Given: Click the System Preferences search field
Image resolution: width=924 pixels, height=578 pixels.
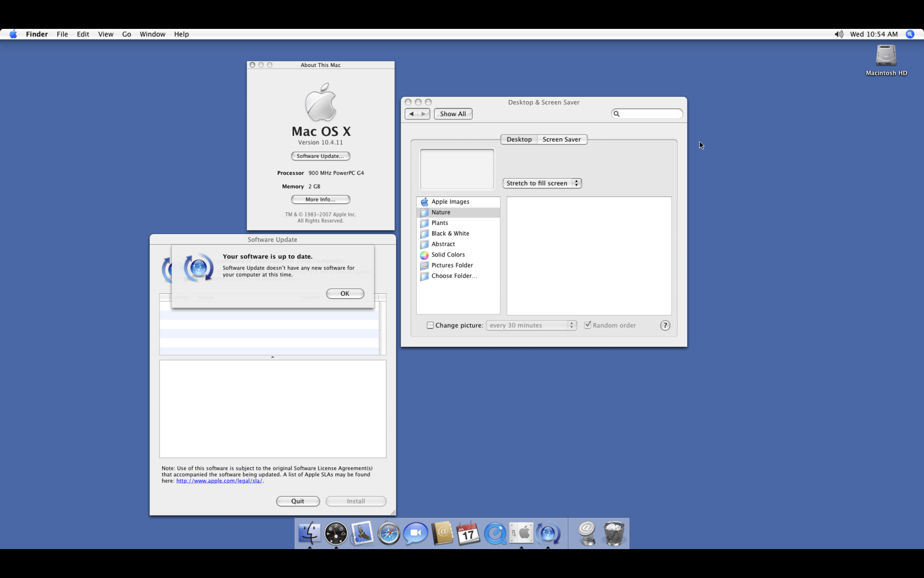Looking at the screenshot, I should (647, 113).
